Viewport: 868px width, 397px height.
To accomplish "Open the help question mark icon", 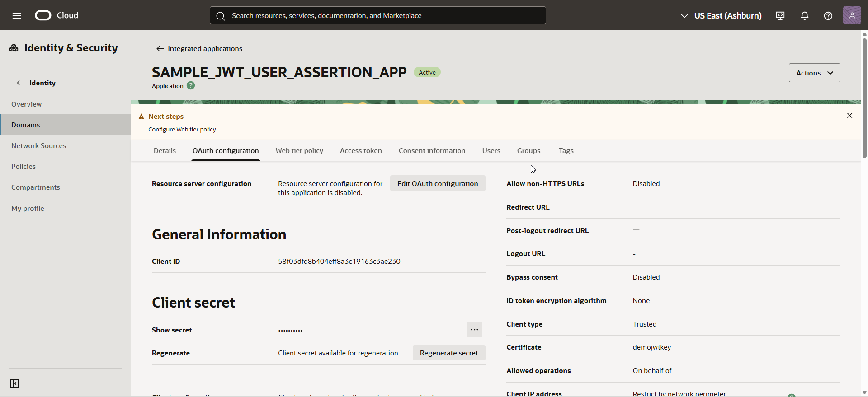I will [x=828, y=16].
